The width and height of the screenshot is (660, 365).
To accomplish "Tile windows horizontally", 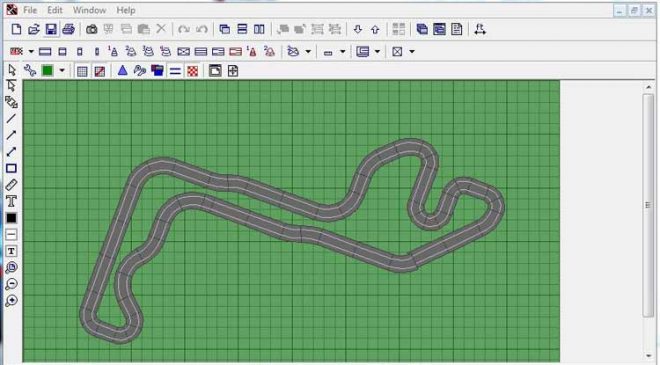I will click(242, 29).
